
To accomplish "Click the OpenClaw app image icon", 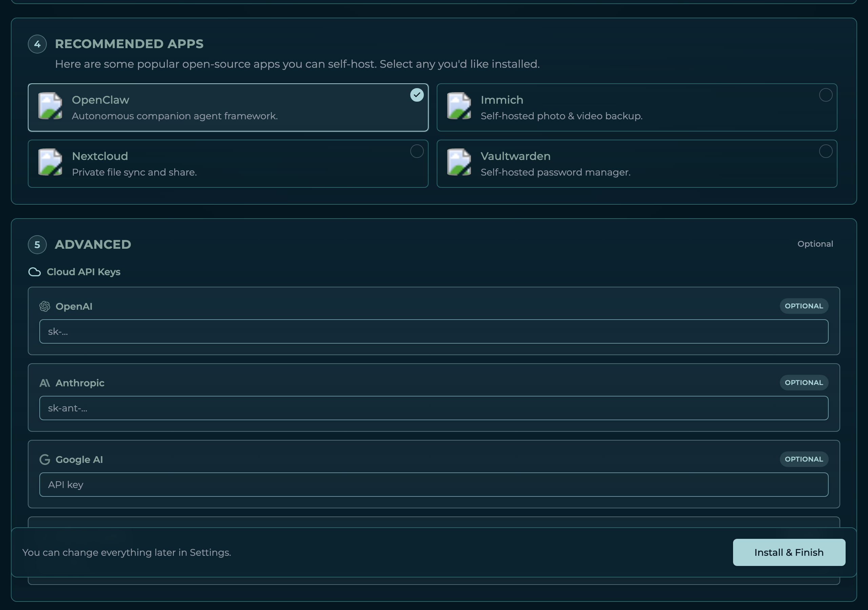I will (50, 106).
